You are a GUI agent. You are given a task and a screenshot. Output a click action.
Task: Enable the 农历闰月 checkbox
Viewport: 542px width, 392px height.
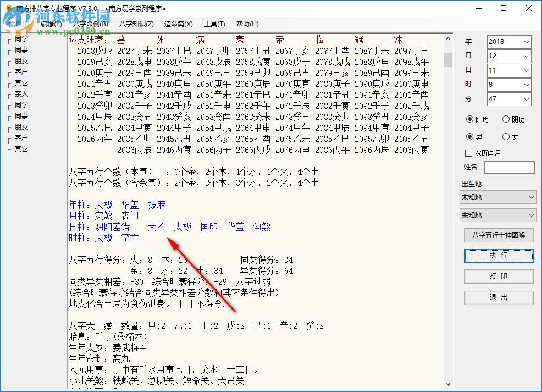[468, 153]
